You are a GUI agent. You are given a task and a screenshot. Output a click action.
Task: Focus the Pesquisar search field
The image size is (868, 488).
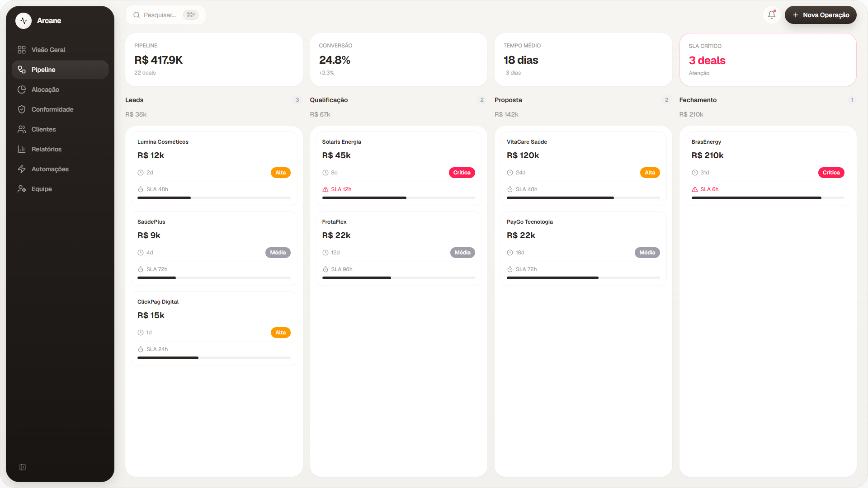165,15
